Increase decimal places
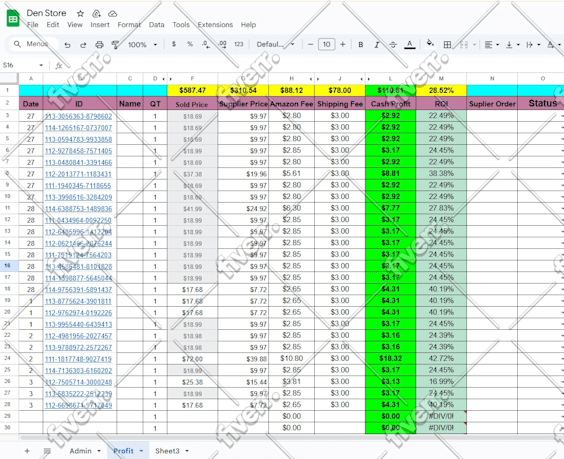The height and width of the screenshot is (459, 564). point(222,44)
